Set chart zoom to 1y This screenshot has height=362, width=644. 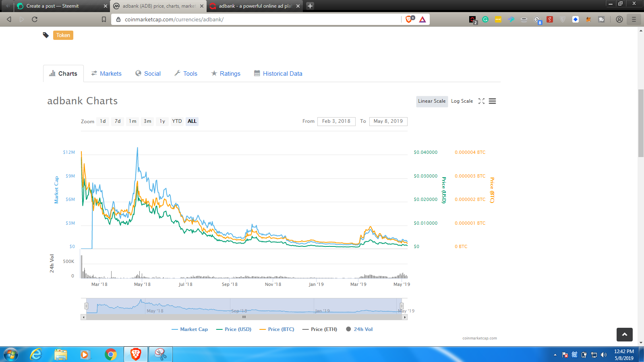pos(162,121)
